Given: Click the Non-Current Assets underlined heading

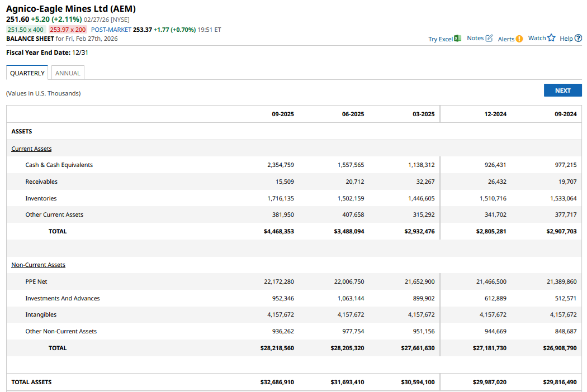Looking at the screenshot, I should tap(38, 265).
